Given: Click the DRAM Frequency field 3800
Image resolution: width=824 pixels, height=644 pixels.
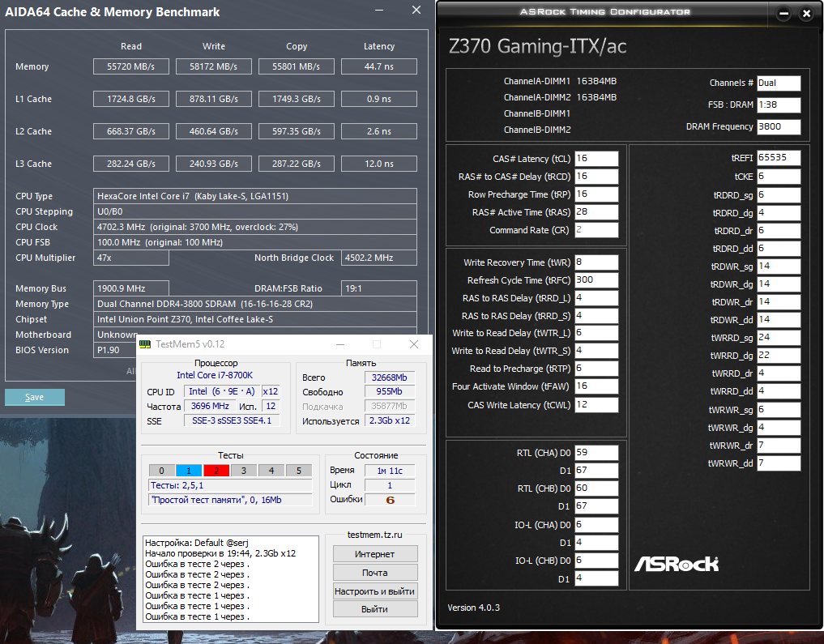Looking at the screenshot, I should point(779,126).
